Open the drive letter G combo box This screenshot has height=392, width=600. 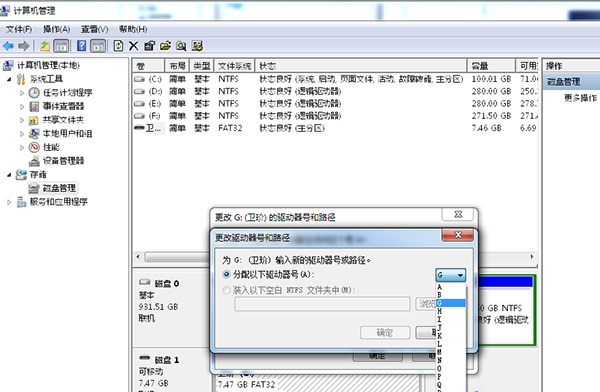[450, 275]
